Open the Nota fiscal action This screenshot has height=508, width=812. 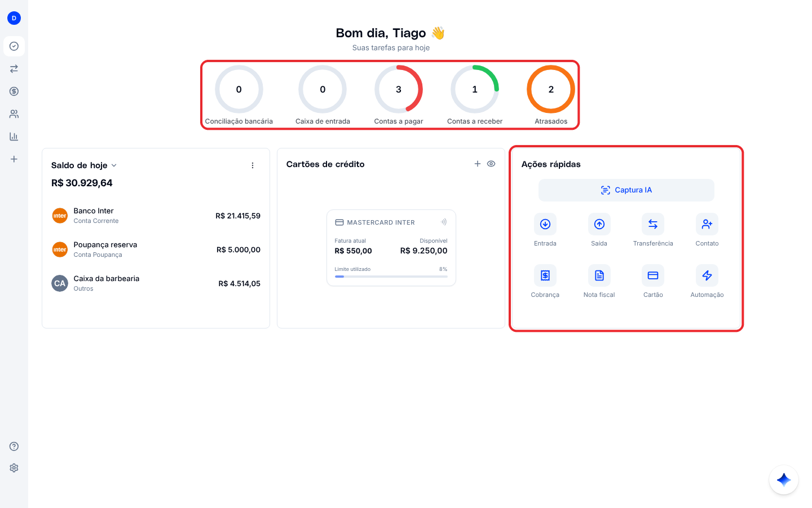[599, 276]
